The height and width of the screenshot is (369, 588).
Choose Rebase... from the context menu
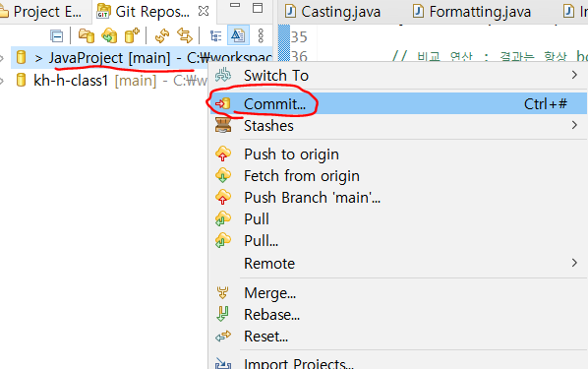tap(398, 315)
